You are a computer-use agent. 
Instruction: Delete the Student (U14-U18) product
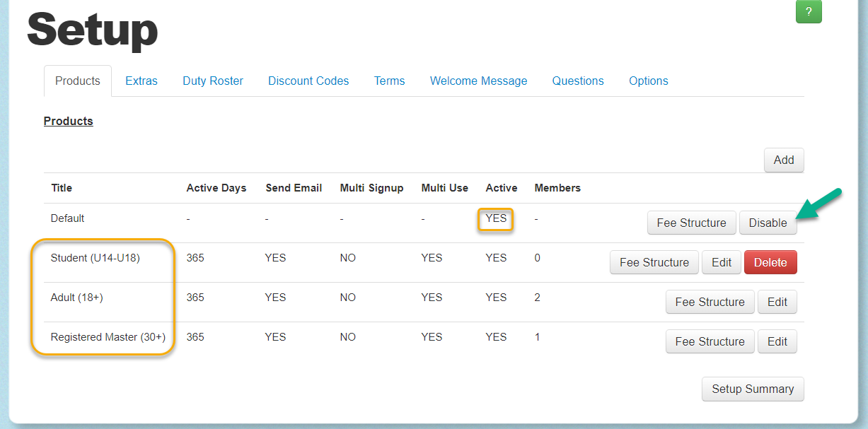(x=770, y=262)
